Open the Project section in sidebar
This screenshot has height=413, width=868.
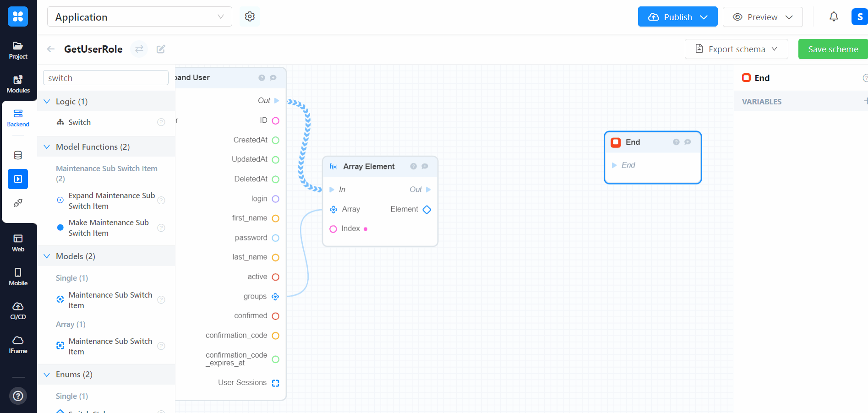18,50
